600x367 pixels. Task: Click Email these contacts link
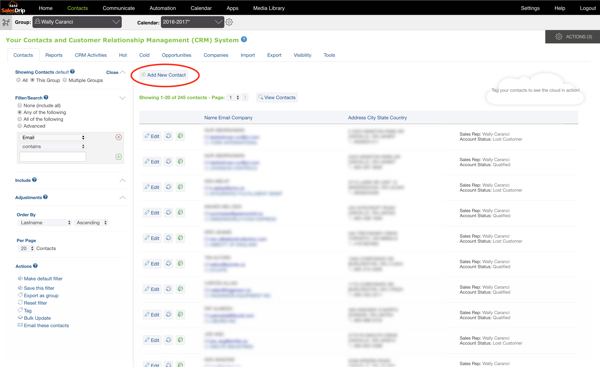click(x=46, y=325)
